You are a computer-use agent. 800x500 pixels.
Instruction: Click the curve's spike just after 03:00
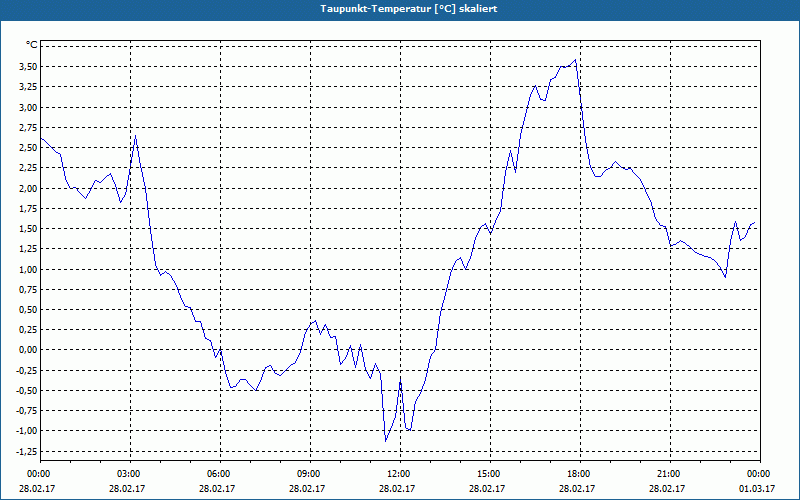(135, 136)
